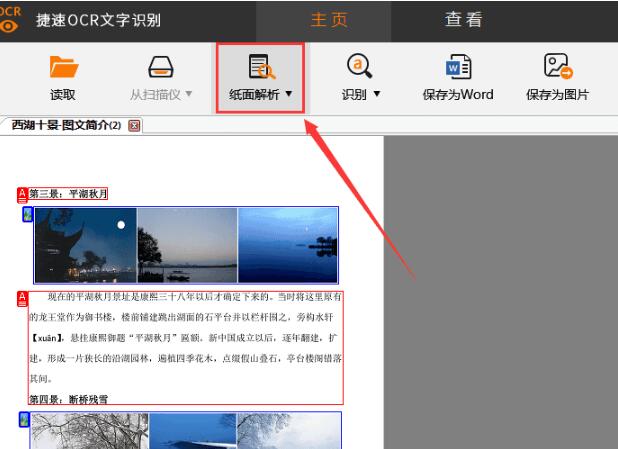Screen dimensions: 618x449
Task: Click the 读取 button label
Action: (x=63, y=95)
